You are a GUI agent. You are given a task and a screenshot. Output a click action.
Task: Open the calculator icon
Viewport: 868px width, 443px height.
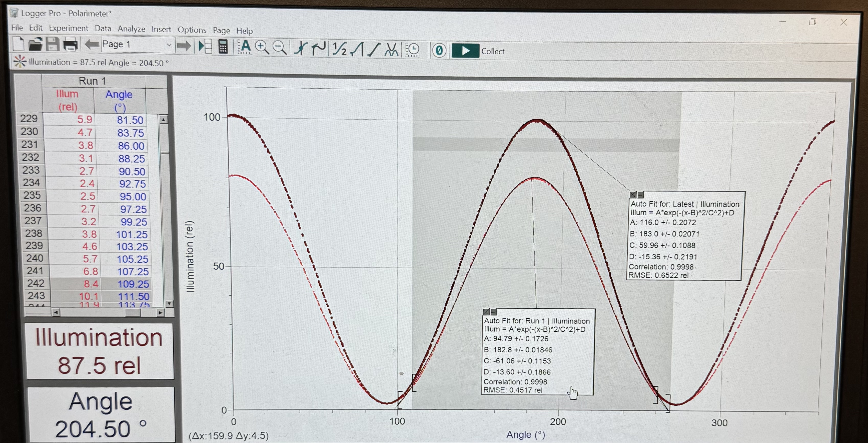click(x=223, y=47)
